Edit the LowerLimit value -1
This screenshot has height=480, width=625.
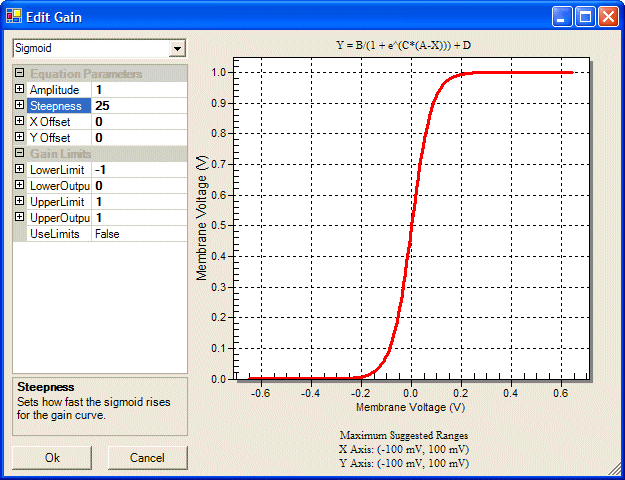click(139, 170)
